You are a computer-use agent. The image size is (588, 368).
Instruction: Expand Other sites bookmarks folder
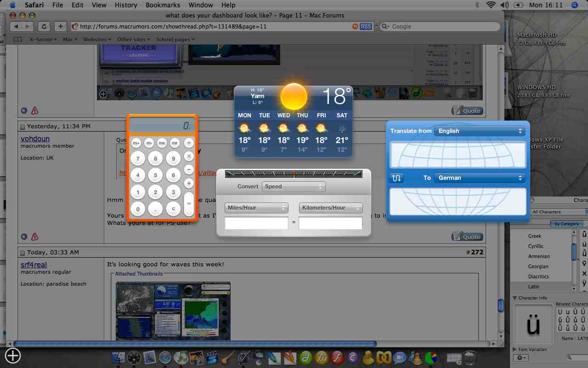(134, 40)
